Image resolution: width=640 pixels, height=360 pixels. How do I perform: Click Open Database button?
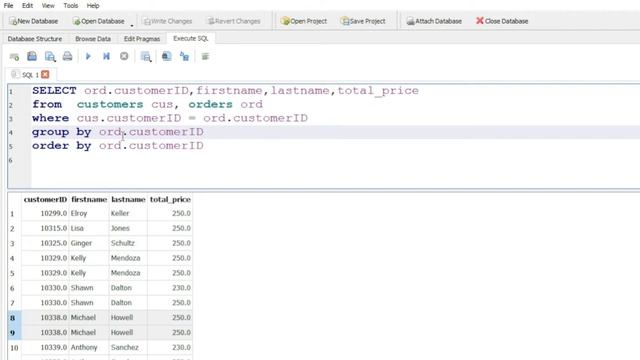pos(98,21)
